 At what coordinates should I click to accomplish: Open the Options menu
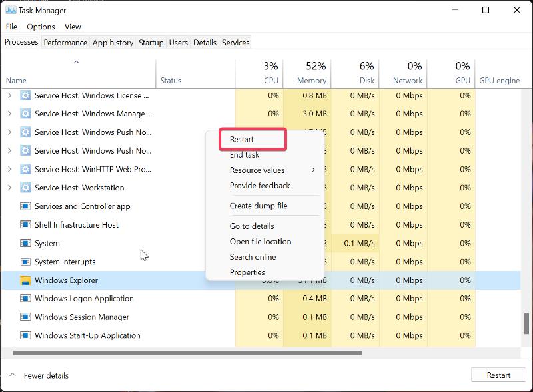coord(41,27)
